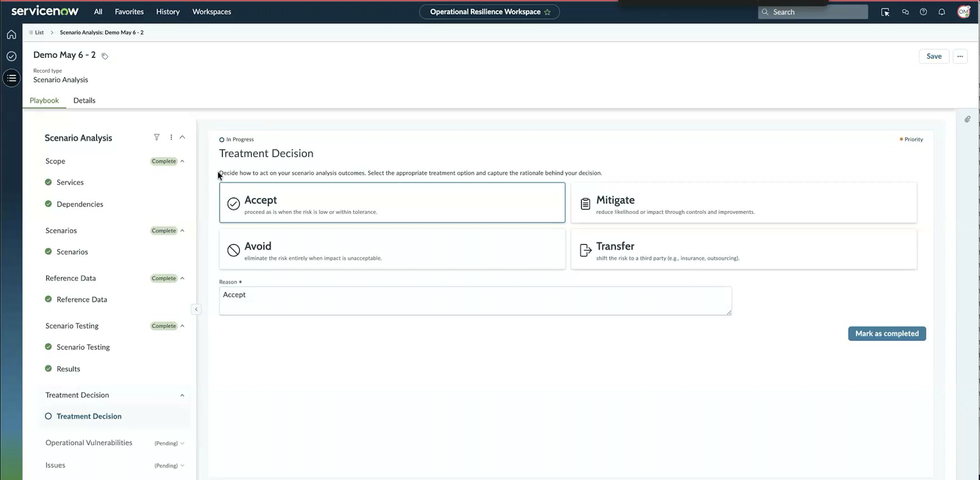Select the Mitigate treatment option card
The height and width of the screenshot is (480, 980).
coord(744,202)
